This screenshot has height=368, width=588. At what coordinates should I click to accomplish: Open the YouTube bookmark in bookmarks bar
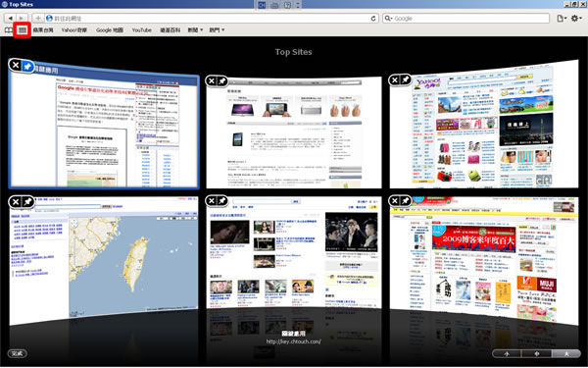click(142, 30)
